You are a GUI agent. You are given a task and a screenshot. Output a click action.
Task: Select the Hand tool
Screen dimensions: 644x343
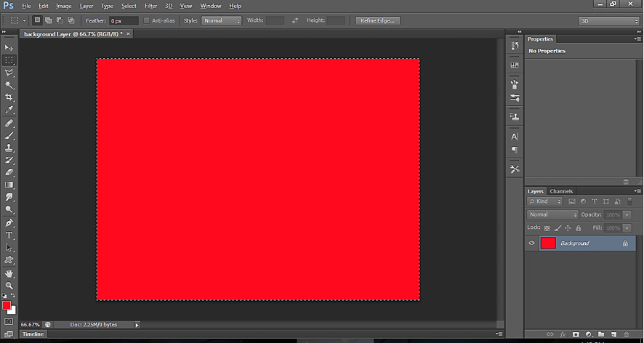tap(9, 273)
